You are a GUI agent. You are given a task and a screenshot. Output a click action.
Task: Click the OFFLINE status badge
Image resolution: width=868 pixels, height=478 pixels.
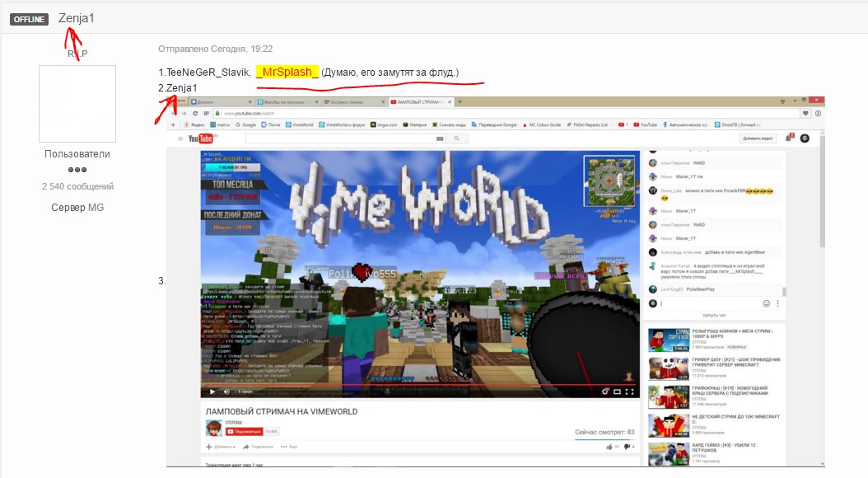click(29, 20)
